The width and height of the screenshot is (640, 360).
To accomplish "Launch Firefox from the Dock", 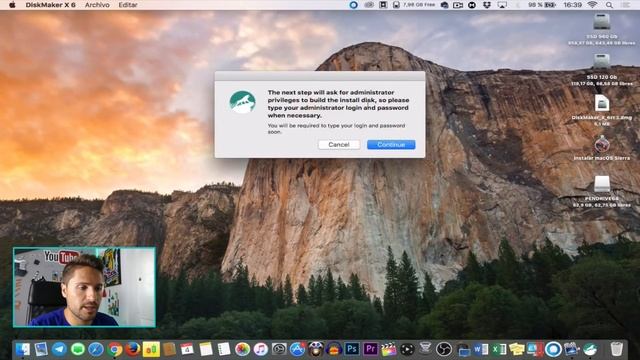I will pyautogui.click(x=133, y=349).
